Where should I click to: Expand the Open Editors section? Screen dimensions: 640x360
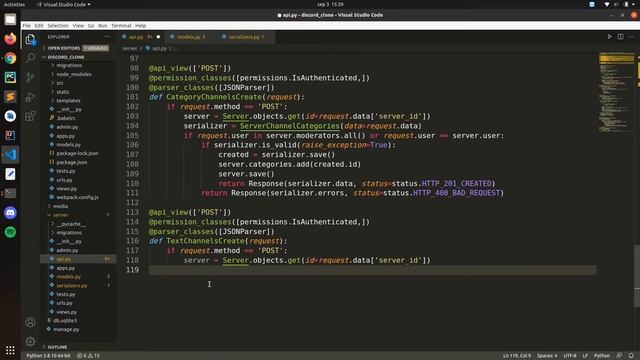[64, 48]
